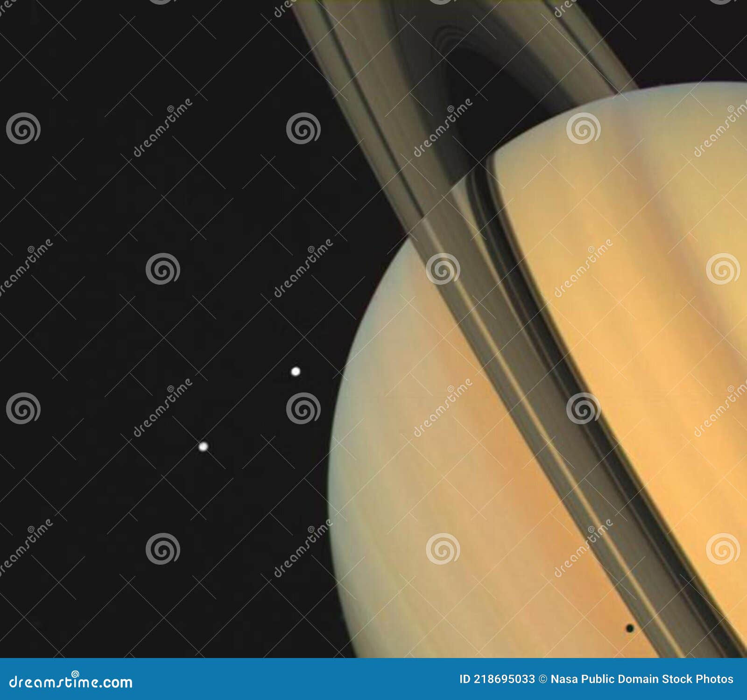Select the lower-left bright moon in space
This screenshot has width=747, height=700.
[x=203, y=447]
